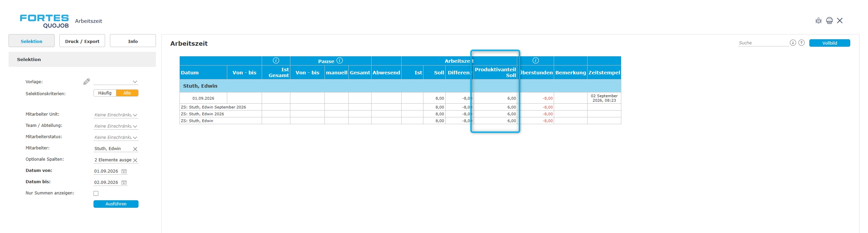868x233 pixels.
Task: Click the manuell column header
Action: coord(336,72)
